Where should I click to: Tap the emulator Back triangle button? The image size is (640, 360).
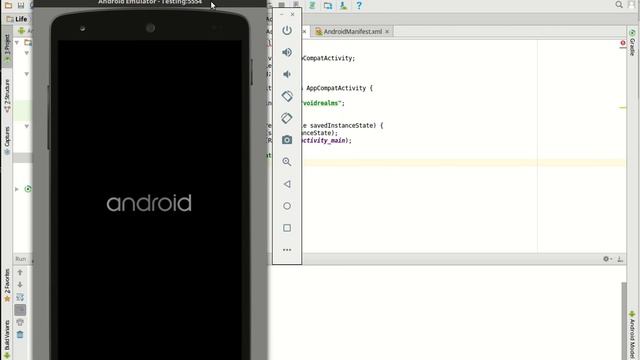(287, 184)
